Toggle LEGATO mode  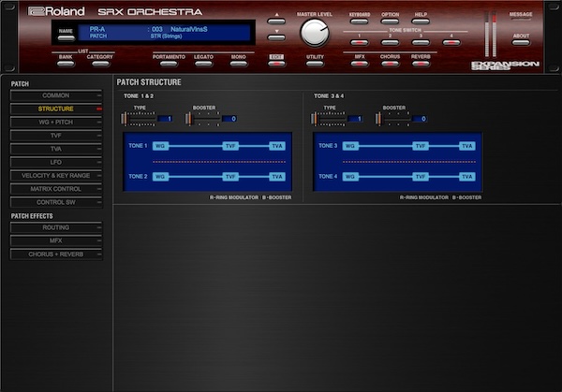[x=203, y=64]
